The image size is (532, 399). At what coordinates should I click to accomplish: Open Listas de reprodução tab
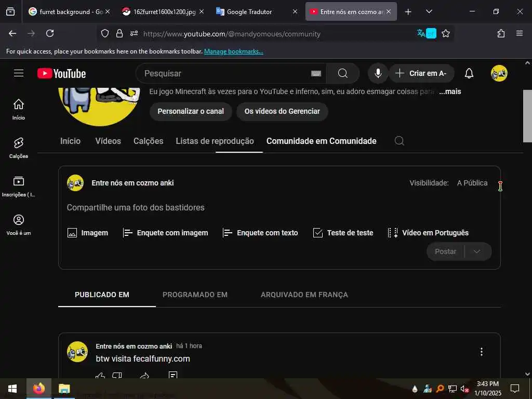215,141
